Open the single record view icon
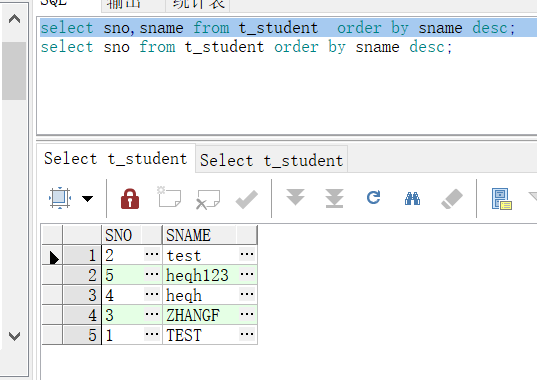Viewport: 537px width, 380px height. (502, 199)
